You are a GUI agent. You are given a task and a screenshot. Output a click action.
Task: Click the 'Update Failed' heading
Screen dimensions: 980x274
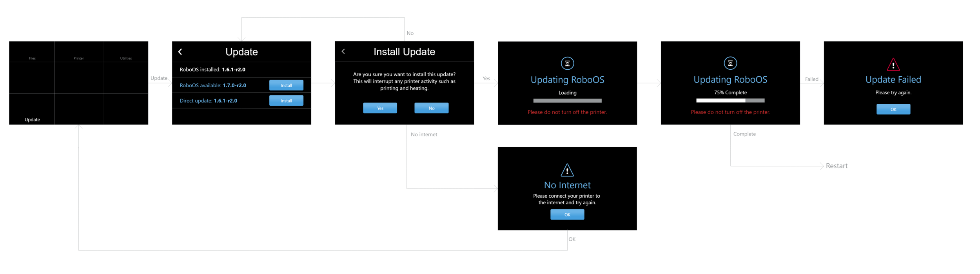893,80
